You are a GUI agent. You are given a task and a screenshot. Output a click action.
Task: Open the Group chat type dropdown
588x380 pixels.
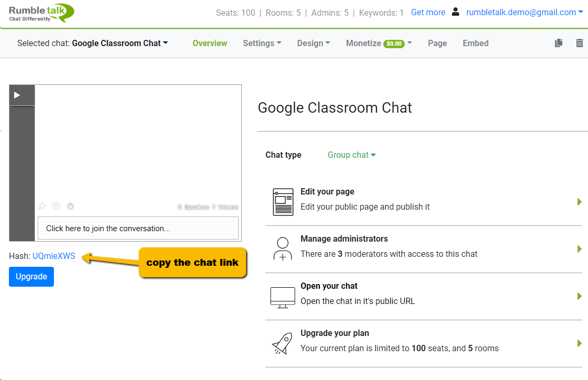coord(351,155)
